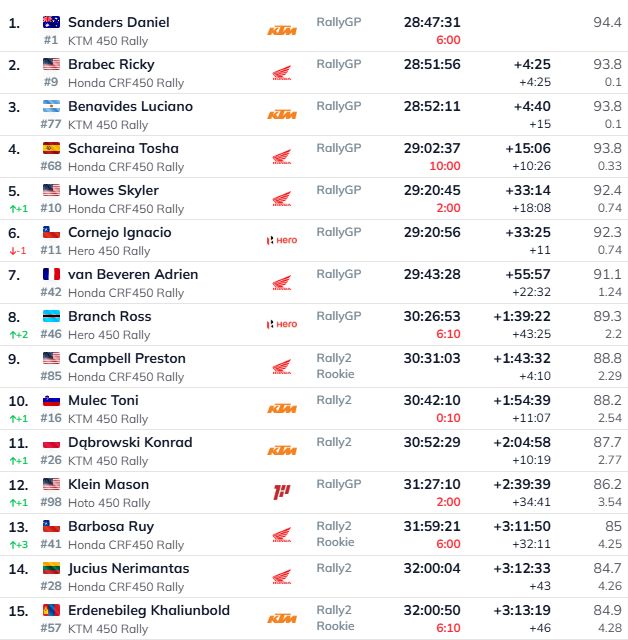Open rider Sanders Daniel's profile
The image size is (628, 640).
[x=118, y=22]
